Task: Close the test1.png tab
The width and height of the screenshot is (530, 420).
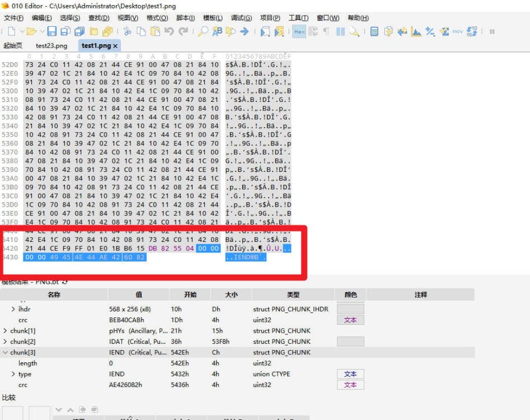Action: coord(115,45)
